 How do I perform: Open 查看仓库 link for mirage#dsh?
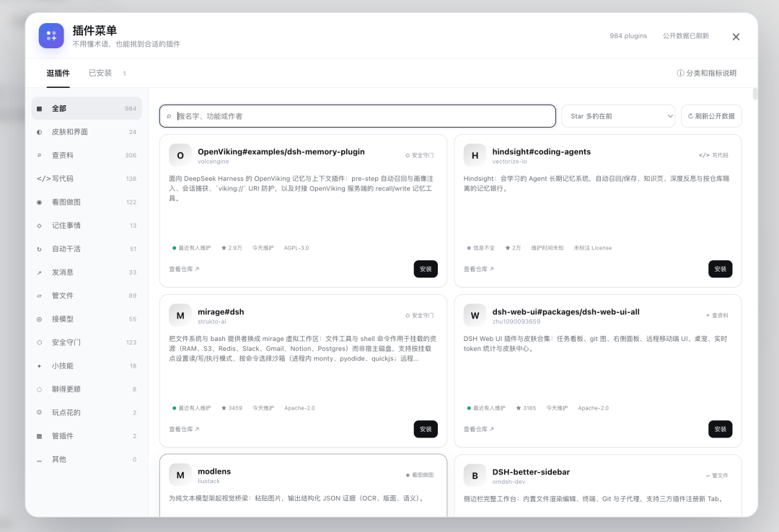tap(184, 429)
